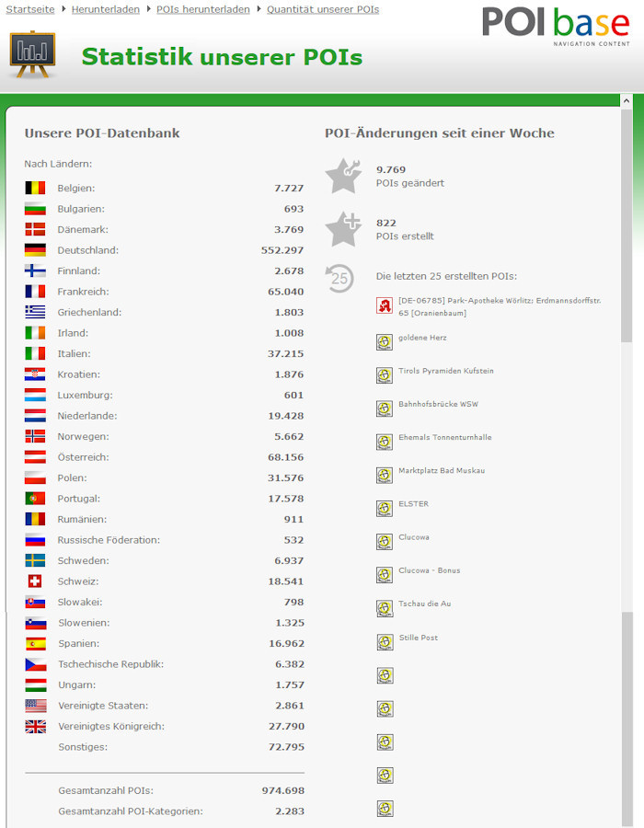Select the Marktplatz Bad Muskau entry
The height and width of the screenshot is (828, 644).
441,470
